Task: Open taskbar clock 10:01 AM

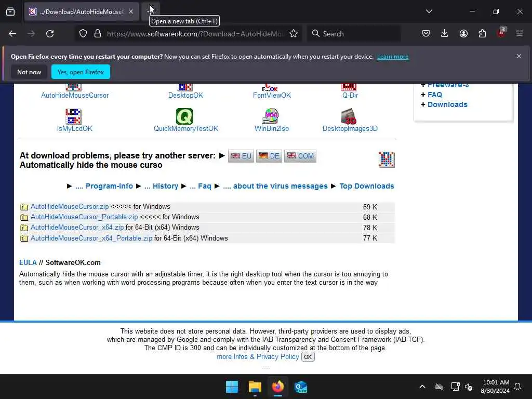Action: 495,387
